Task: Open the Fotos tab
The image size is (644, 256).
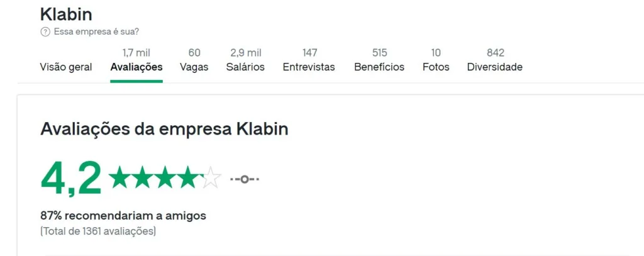Action: click(436, 60)
